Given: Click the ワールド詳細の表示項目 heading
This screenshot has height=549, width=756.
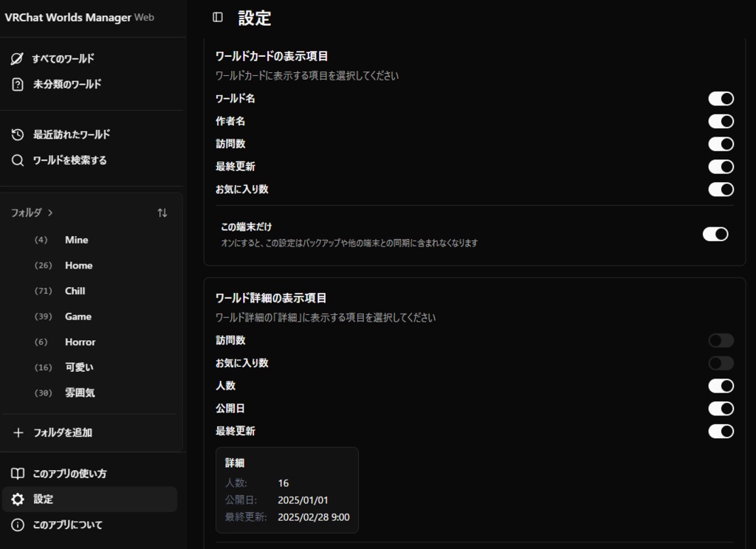Looking at the screenshot, I should (x=271, y=298).
